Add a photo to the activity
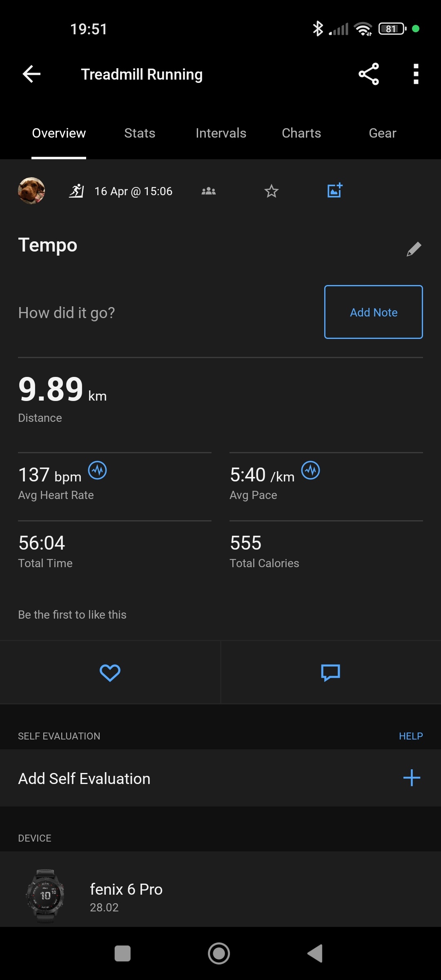The width and height of the screenshot is (441, 980). (334, 191)
